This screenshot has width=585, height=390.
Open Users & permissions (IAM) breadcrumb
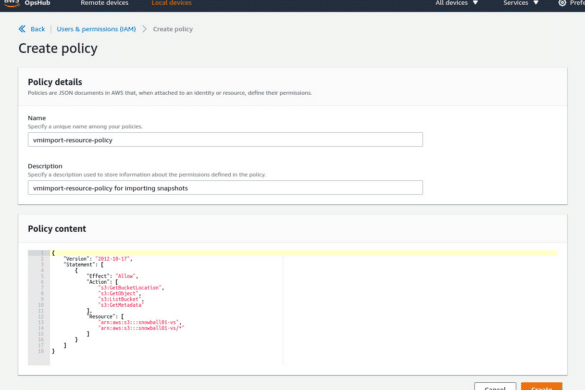96,29
